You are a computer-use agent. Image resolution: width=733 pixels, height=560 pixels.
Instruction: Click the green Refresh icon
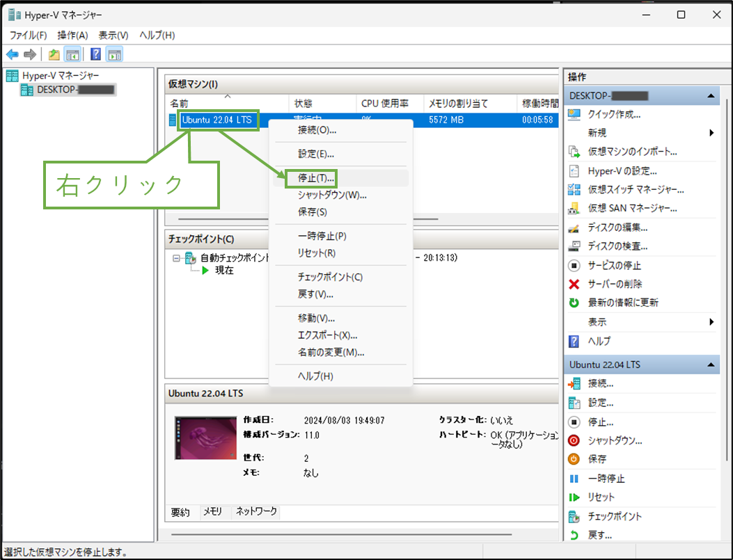click(574, 303)
